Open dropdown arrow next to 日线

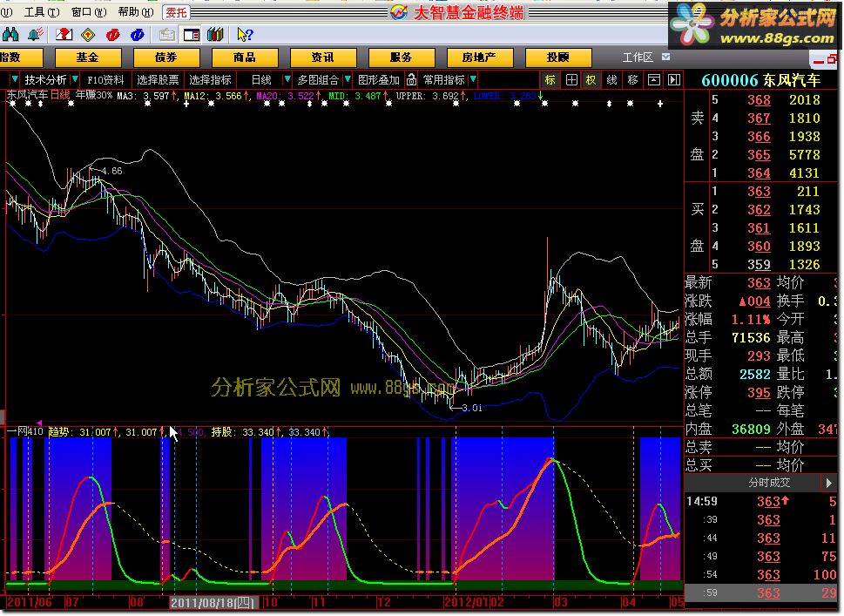coord(287,79)
